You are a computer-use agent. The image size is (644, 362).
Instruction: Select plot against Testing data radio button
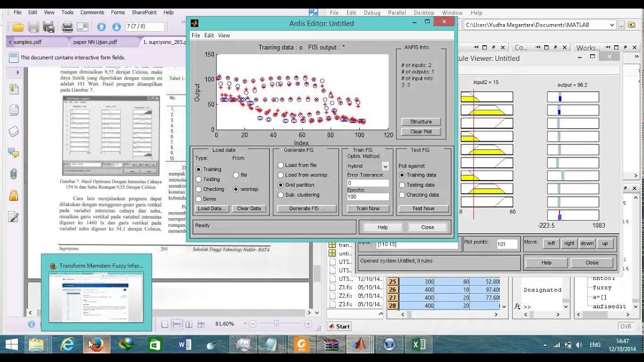click(x=402, y=185)
